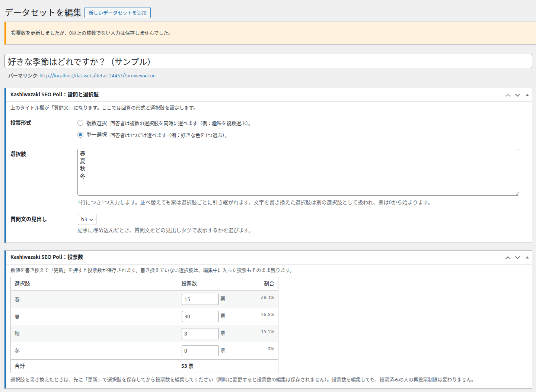Screen dimensions: 536x392
Task: Open the permalink preview URL
Action: click(x=98, y=75)
